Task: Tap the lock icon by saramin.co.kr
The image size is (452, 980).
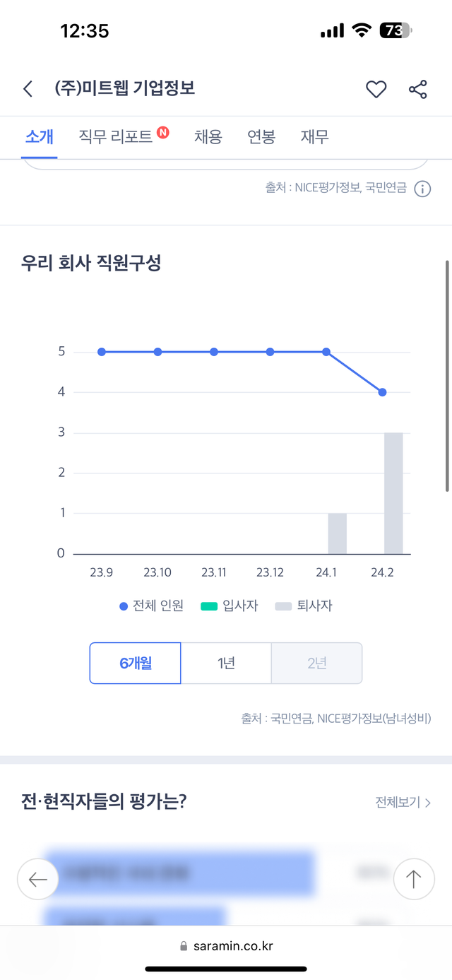Action: [x=184, y=946]
